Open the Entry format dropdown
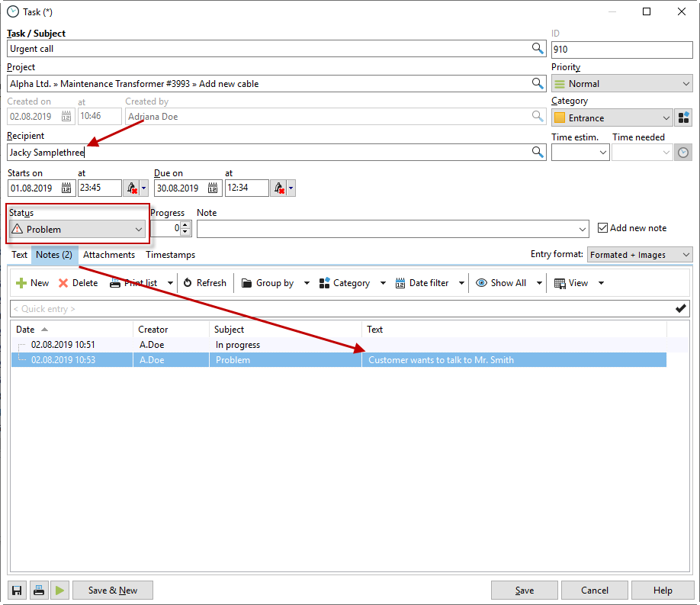The width and height of the screenshot is (700, 605). (640, 255)
